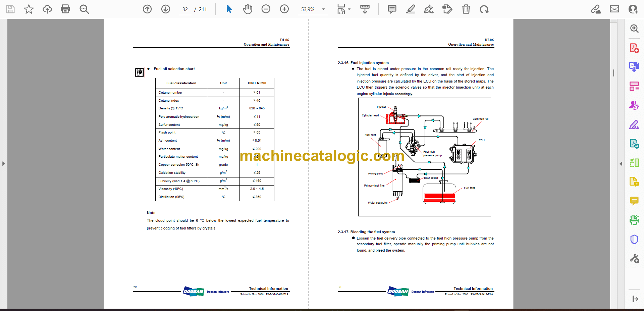644x311 pixels.
Task: Hide the right-hand tools panel
Action: point(635,299)
